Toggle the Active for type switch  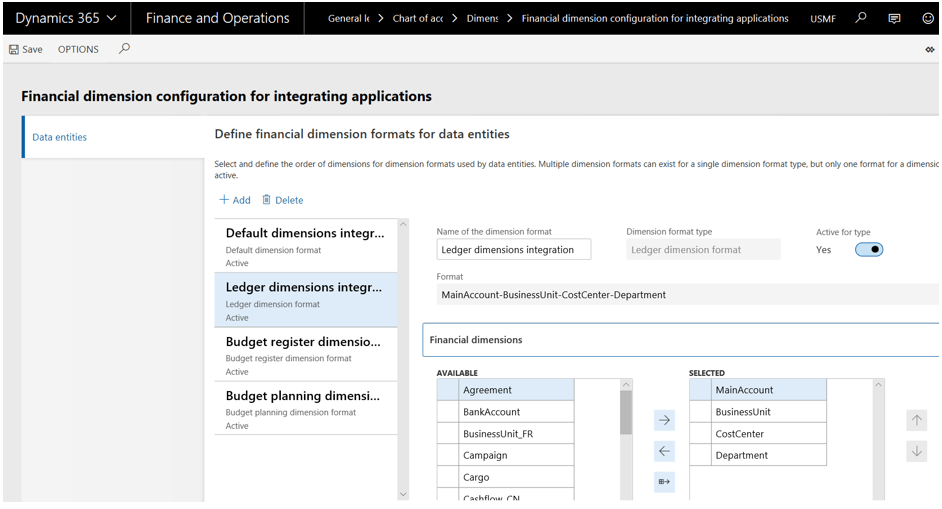[x=868, y=250]
